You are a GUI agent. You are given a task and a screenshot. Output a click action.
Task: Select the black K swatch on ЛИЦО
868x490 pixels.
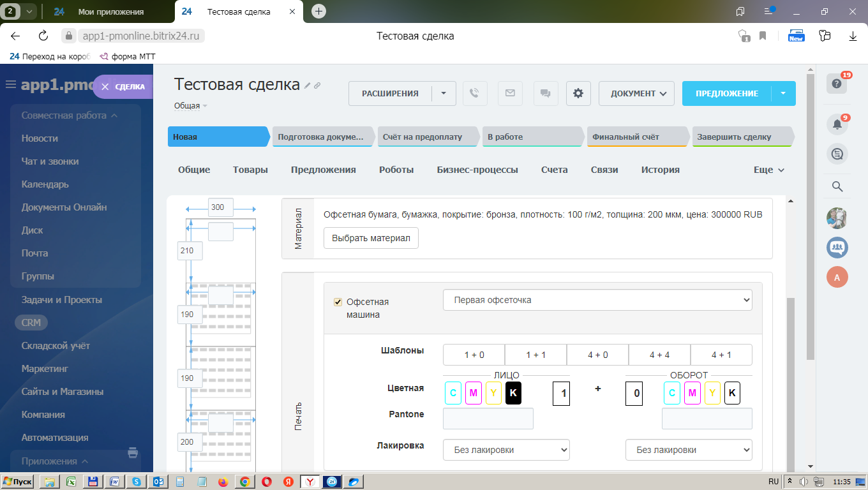click(513, 393)
